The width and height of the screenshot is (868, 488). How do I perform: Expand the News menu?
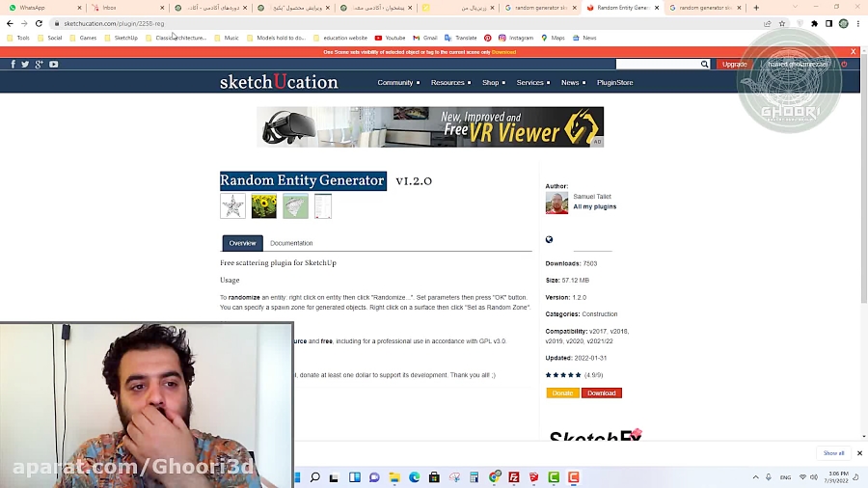pos(573,82)
